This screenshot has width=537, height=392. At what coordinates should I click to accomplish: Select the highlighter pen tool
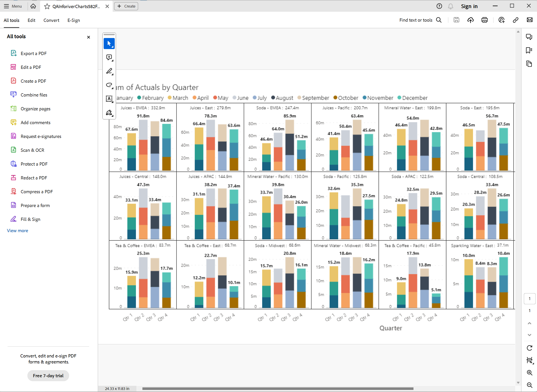pyautogui.click(x=109, y=71)
